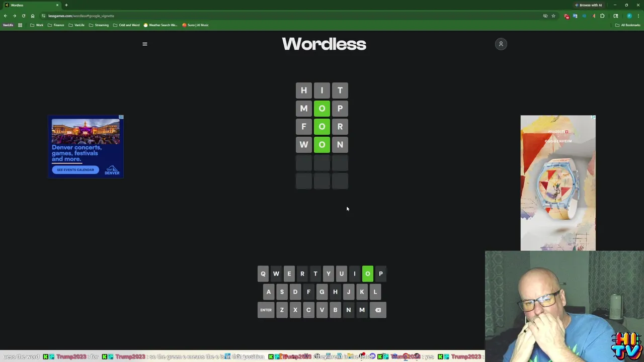Click the Wordless game title logo
Image resolution: width=644 pixels, height=362 pixels.
[324, 44]
